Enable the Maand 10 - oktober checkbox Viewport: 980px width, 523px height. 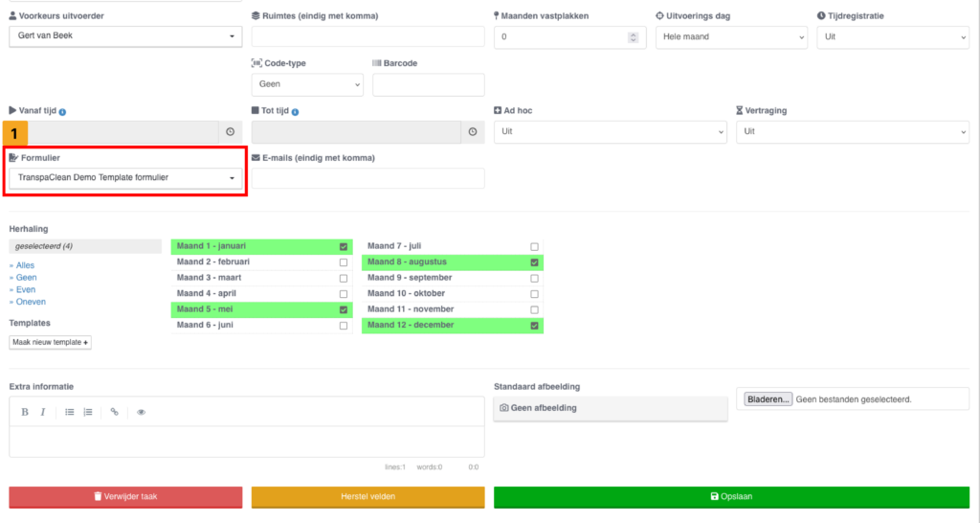pyautogui.click(x=535, y=294)
